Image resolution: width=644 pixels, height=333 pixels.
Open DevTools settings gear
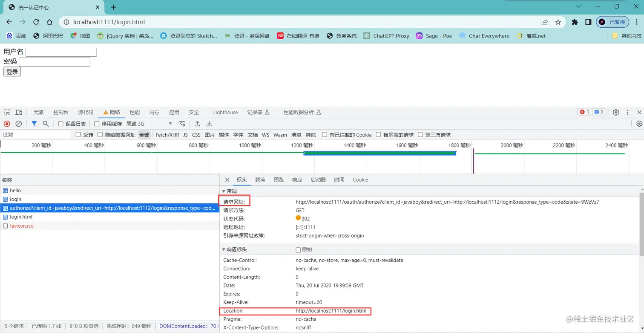coord(616,112)
